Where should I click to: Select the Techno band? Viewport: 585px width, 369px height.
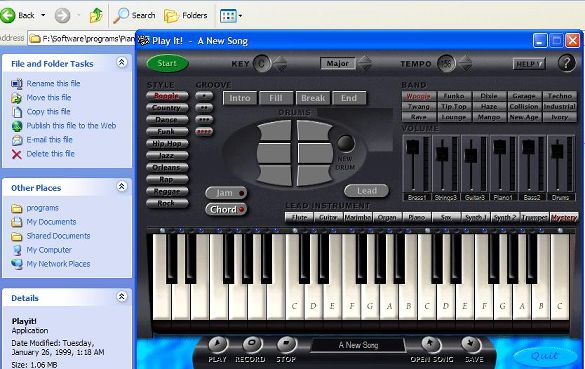point(560,96)
